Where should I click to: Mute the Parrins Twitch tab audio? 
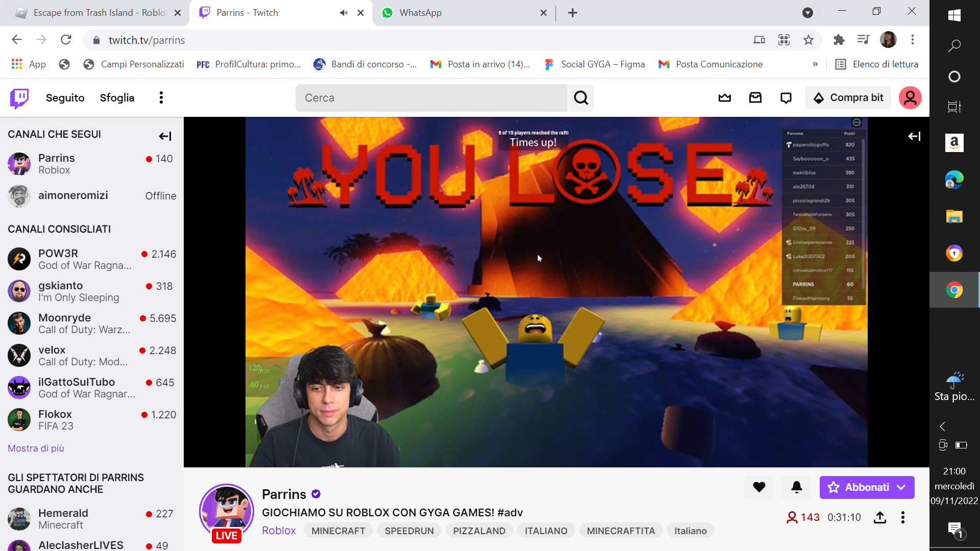(344, 13)
